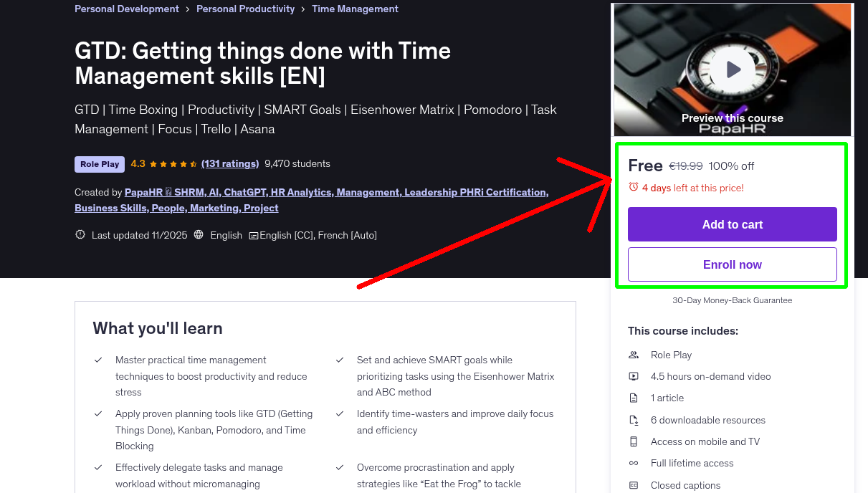868x493 pixels.
Task: Click the "Role Play" badge
Action: (x=99, y=163)
